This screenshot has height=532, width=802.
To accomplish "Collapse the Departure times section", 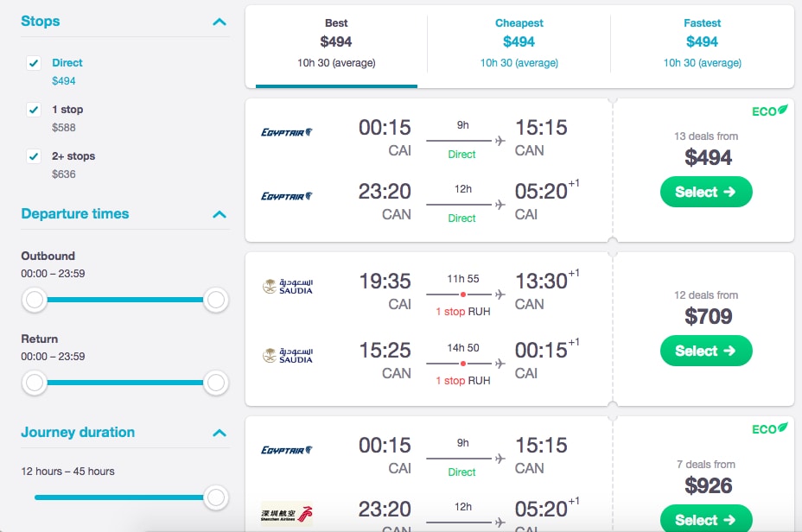I will coord(220,214).
